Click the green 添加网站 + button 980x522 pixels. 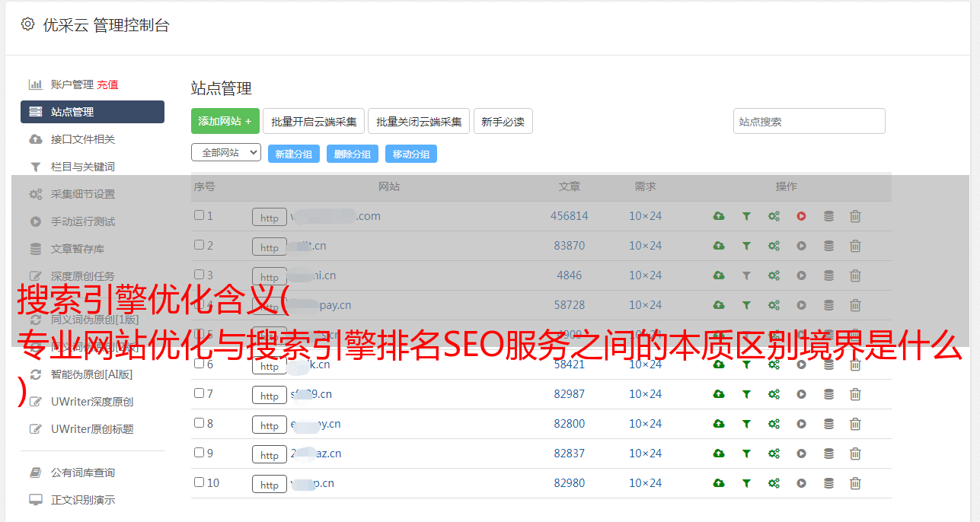225,121
